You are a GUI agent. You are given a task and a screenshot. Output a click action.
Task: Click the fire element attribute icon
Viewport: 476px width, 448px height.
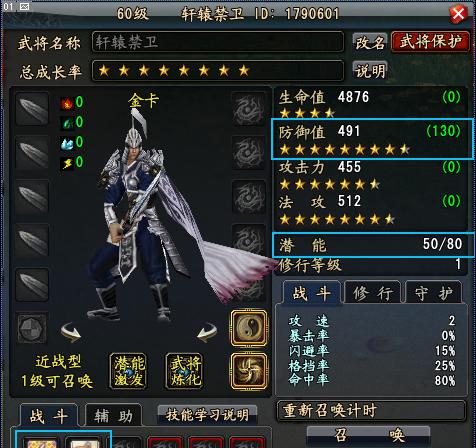[67, 103]
